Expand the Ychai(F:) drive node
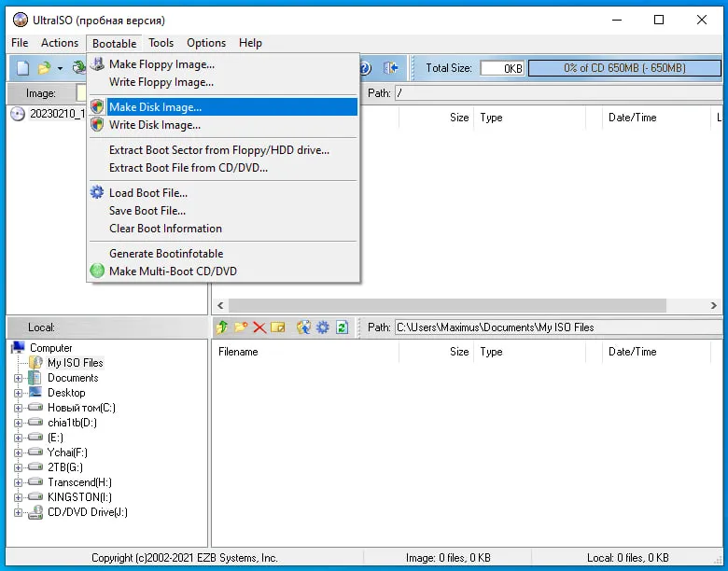Viewport: 728px width, 571px height. tap(18, 453)
